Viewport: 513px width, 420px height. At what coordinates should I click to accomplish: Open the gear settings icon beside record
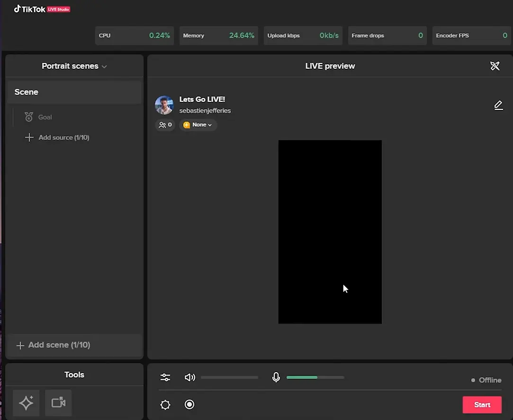165,404
